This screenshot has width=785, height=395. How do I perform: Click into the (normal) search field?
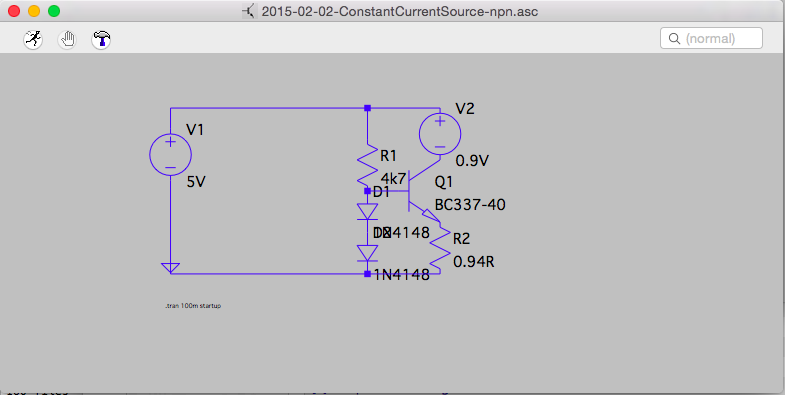coord(711,39)
